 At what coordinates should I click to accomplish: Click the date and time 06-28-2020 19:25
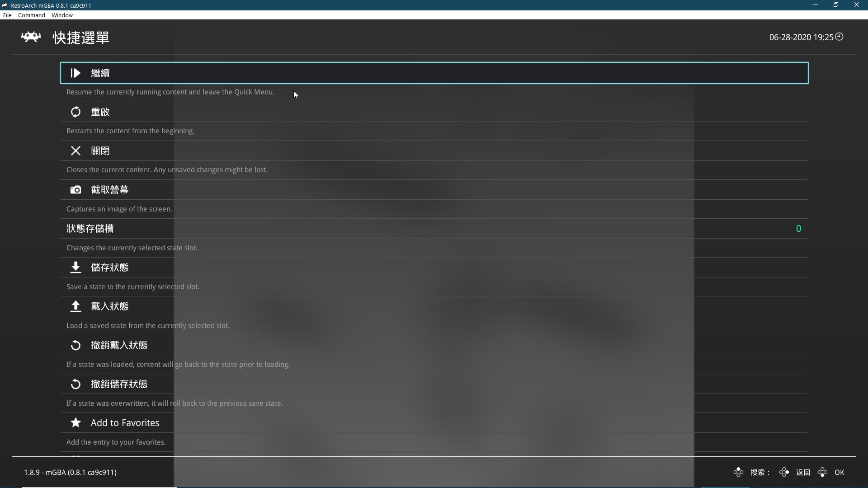coord(801,37)
